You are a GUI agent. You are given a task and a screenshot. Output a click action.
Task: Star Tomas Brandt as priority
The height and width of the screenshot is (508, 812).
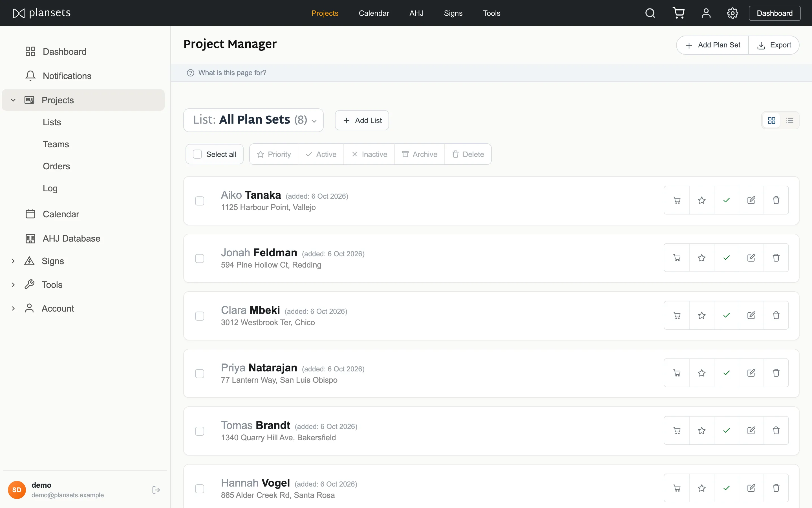tap(701, 430)
